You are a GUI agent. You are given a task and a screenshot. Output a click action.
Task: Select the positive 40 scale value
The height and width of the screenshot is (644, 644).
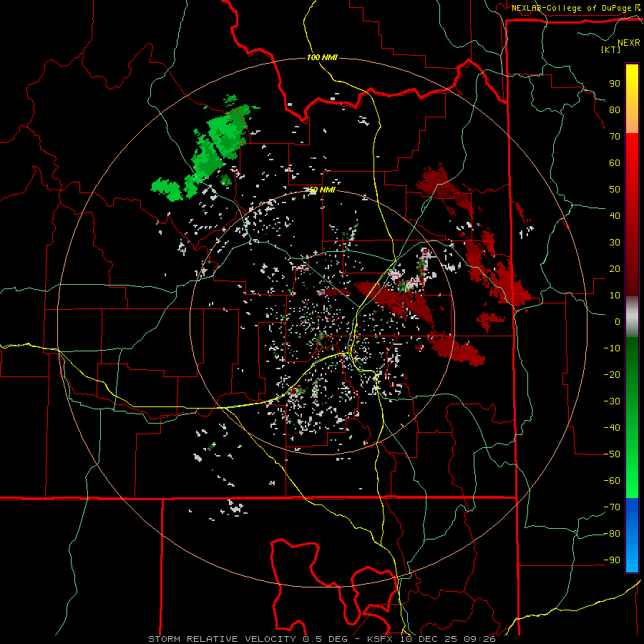[x=615, y=216]
